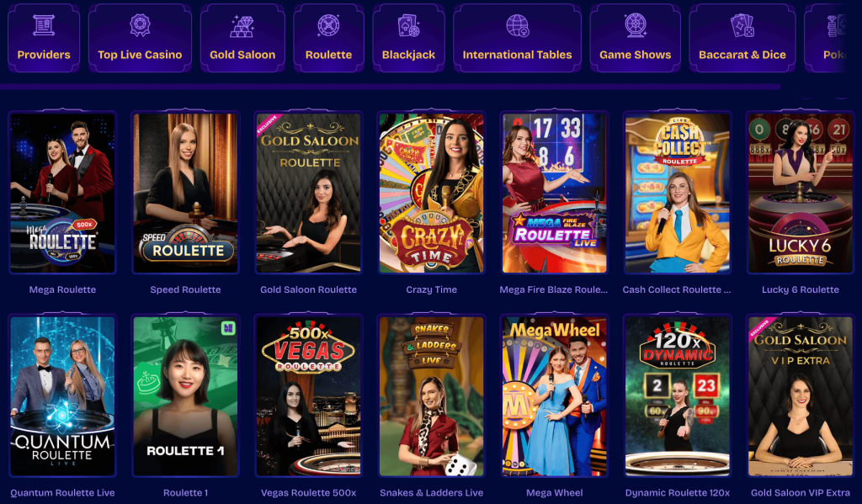The height and width of the screenshot is (504, 862).
Task: Click the Gold Saloon Roulette title link
Action: coord(308,289)
